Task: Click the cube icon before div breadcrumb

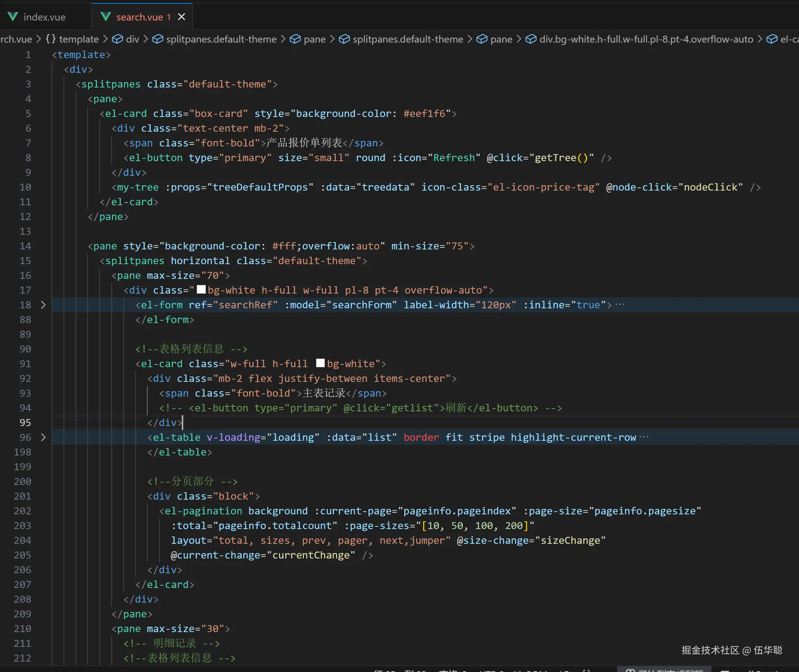Action: (x=117, y=39)
